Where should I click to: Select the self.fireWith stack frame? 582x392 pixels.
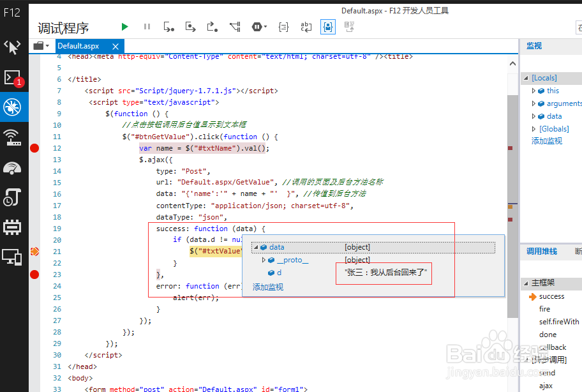click(x=559, y=322)
